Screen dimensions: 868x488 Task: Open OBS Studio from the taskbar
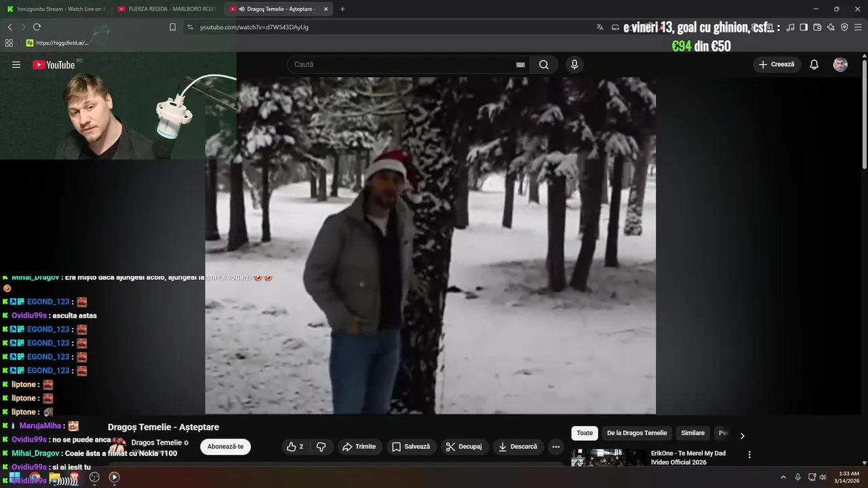(x=95, y=477)
